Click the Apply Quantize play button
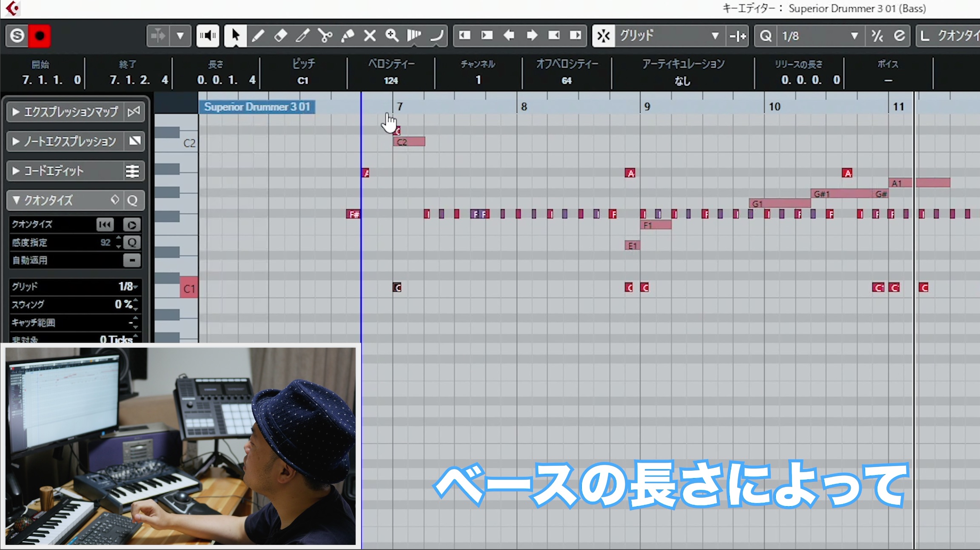The image size is (980, 550). click(132, 225)
